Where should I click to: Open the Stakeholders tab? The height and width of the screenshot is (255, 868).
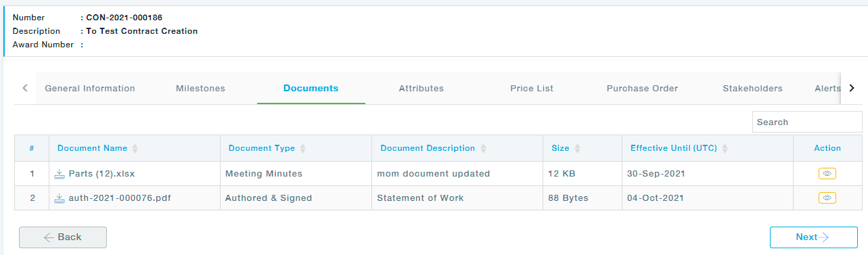(x=752, y=89)
